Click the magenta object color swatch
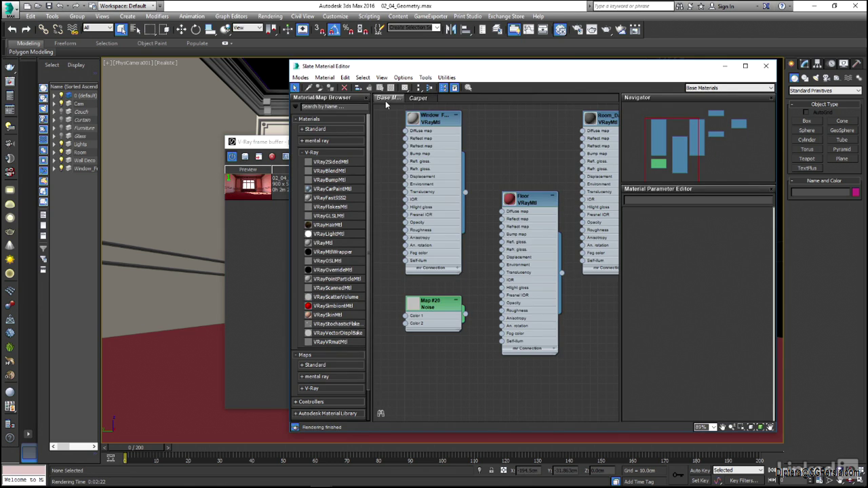This screenshot has width=868, height=488. pos(855,192)
